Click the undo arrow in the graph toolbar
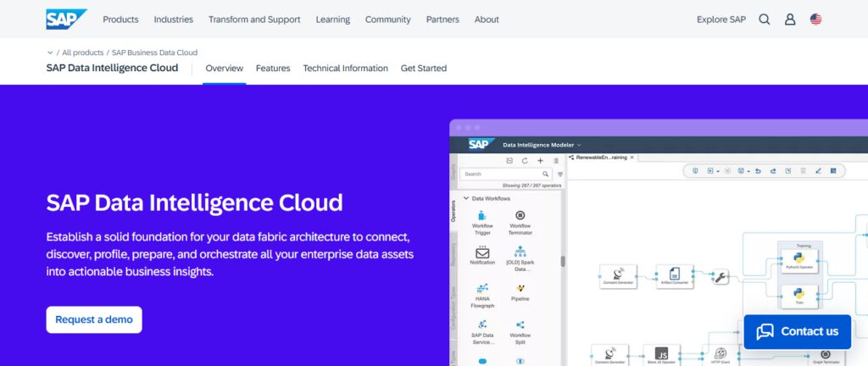This screenshot has width=868, height=366. pyautogui.click(x=759, y=171)
